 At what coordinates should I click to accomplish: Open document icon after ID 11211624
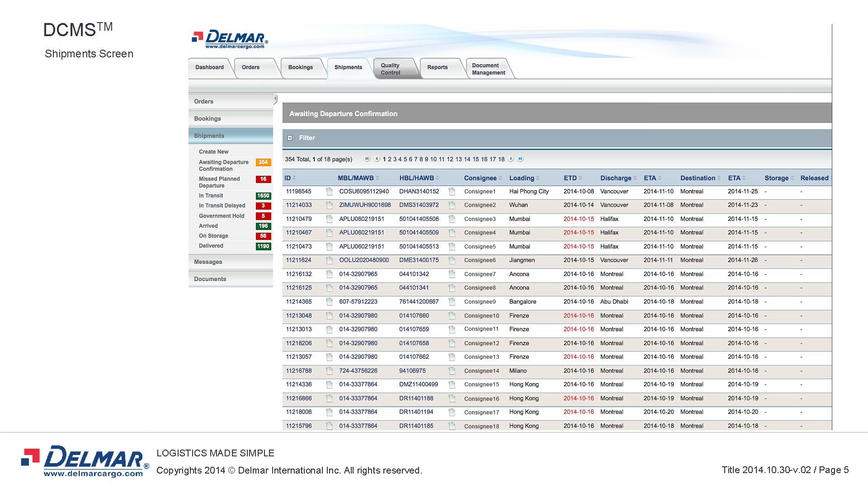tap(329, 260)
